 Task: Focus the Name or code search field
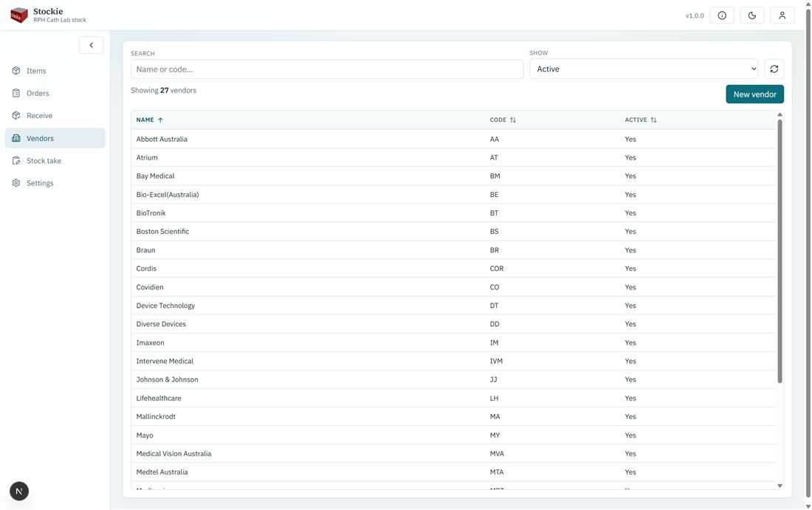coord(327,69)
